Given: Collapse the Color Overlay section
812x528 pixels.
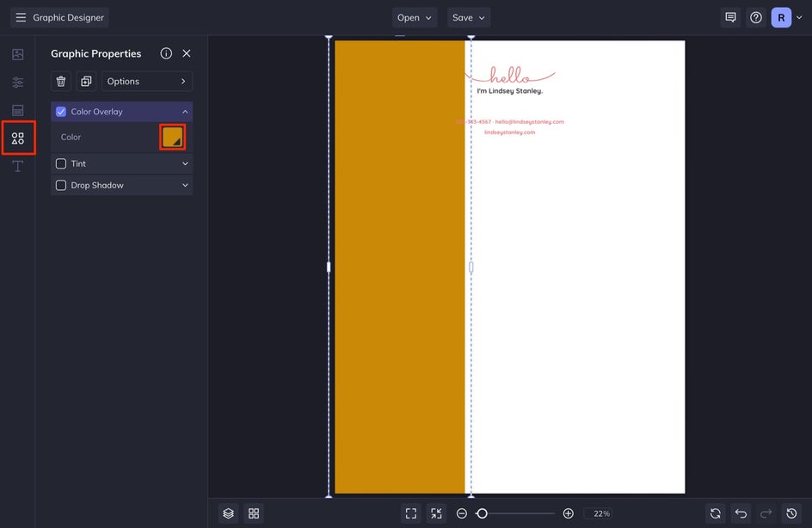Looking at the screenshot, I should click(x=185, y=112).
